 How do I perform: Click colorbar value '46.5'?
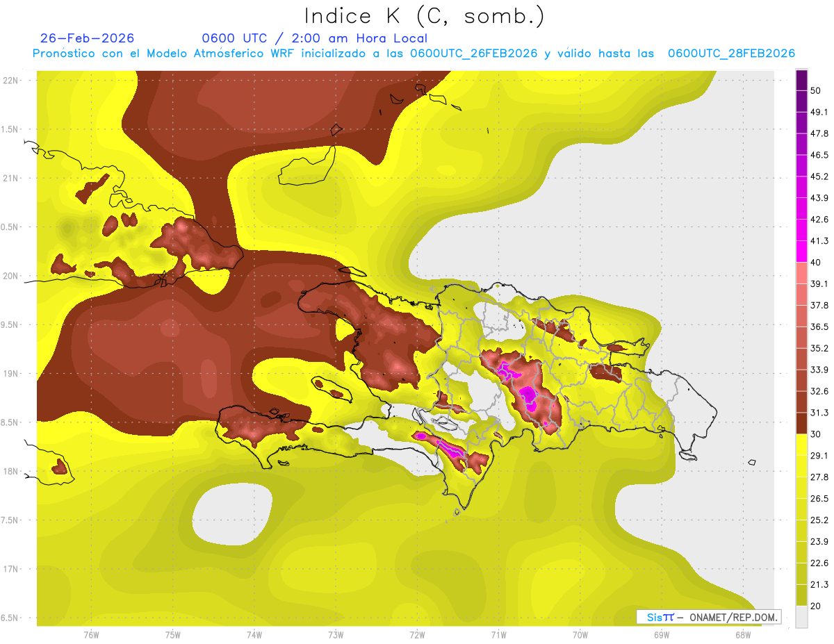pyautogui.click(x=819, y=156)
